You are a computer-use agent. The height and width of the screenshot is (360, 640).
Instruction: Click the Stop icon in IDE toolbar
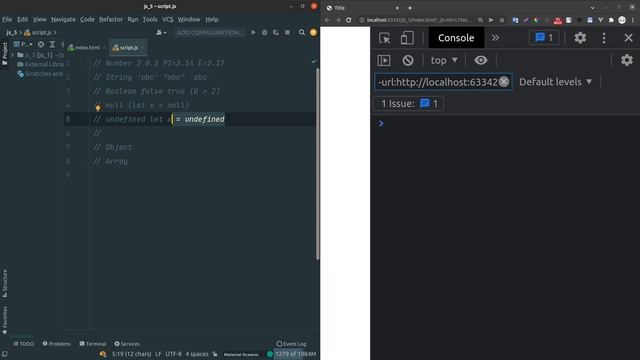287,33
